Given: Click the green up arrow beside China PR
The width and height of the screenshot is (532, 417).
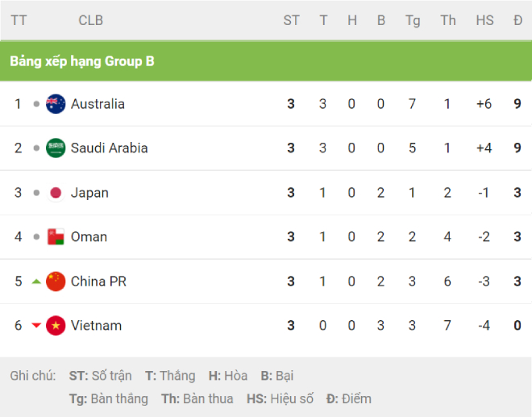Looking at the screenshot, I should point(36,281).
